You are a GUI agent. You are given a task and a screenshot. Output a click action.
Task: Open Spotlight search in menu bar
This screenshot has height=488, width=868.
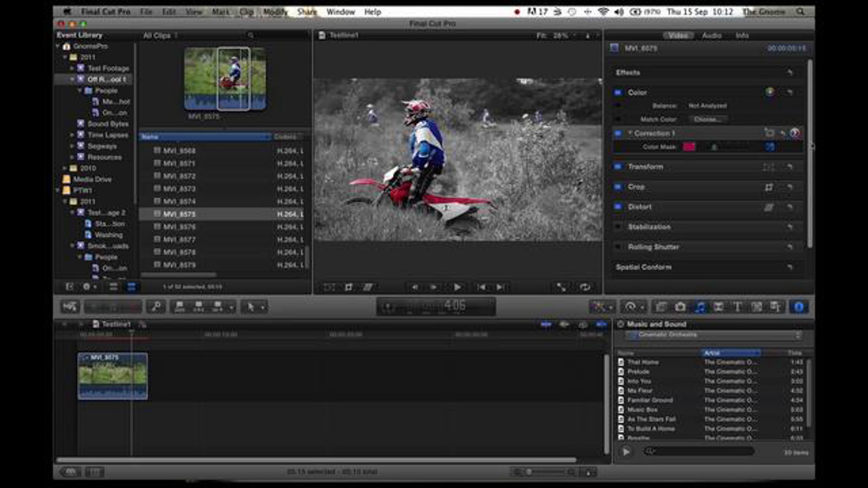click(x=800, y=12)
